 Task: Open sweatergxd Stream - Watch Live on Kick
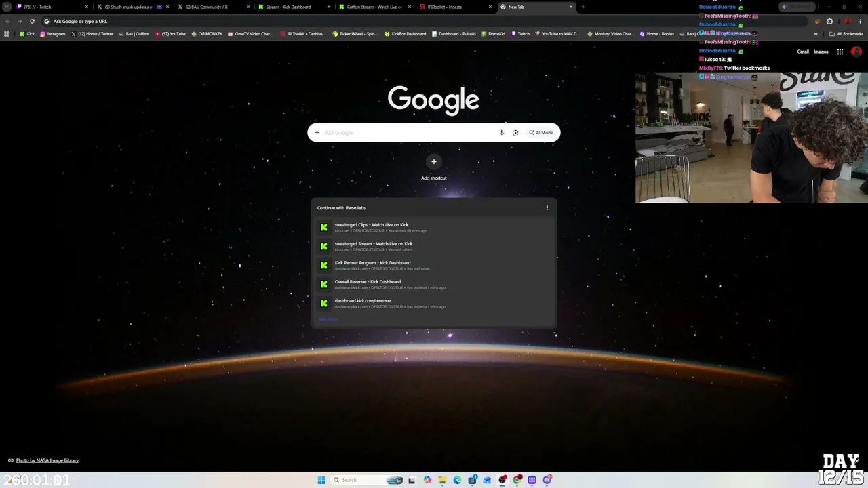click(x=434, y=247)
